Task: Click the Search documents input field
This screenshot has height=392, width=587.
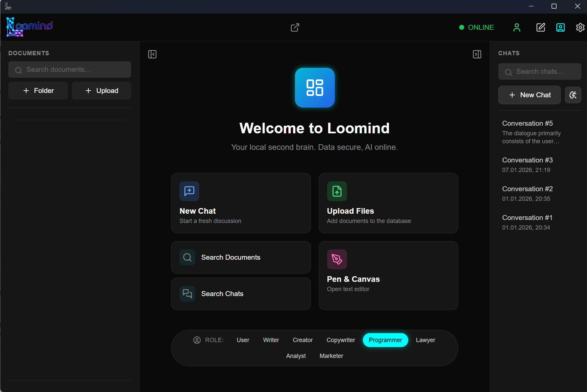Action: pos(70,69)
